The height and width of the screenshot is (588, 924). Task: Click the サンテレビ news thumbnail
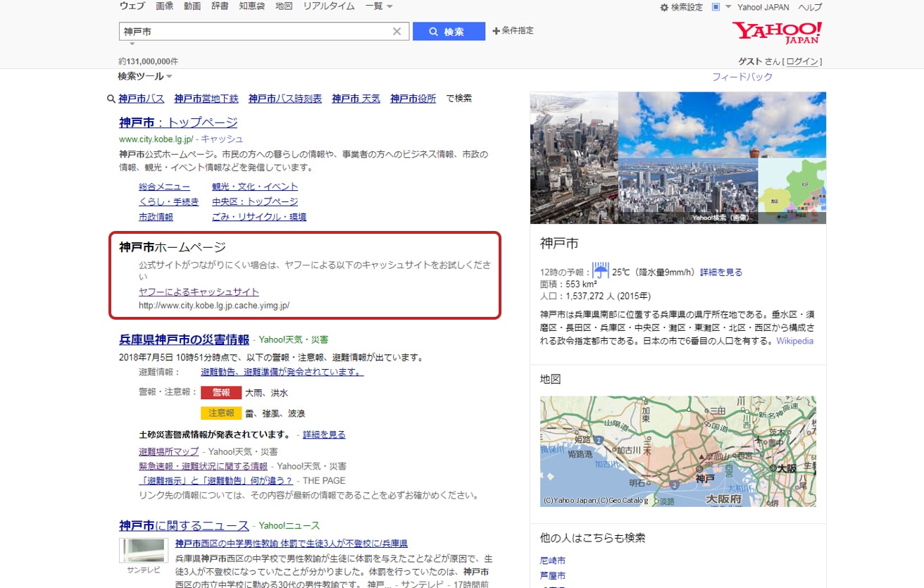coord(144,550)
